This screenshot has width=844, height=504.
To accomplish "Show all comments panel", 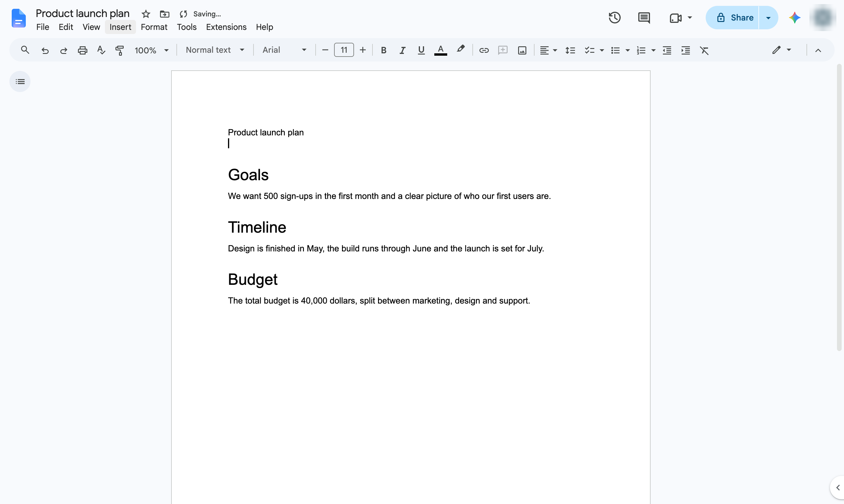I will [644, 18].
